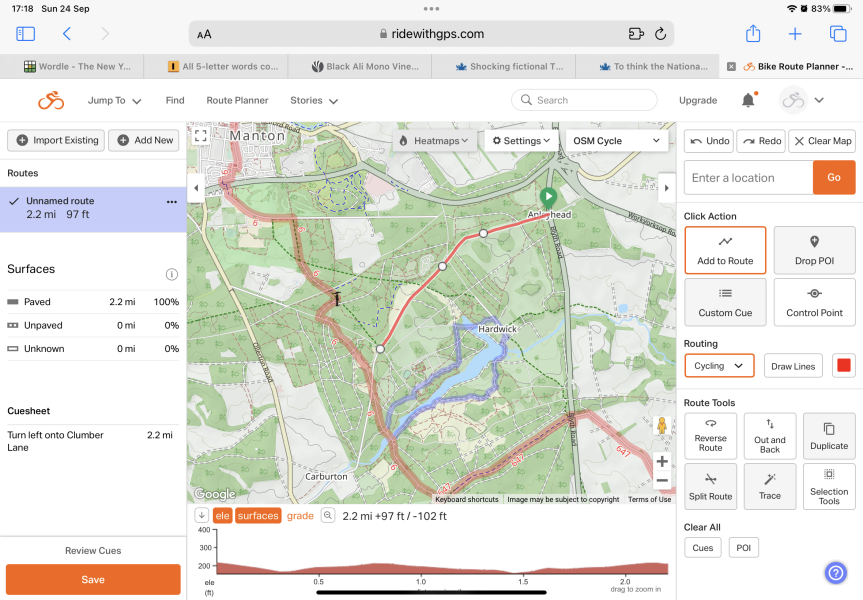Click Clear Map button
Screen dimensions: 863x600
(822, 141)
